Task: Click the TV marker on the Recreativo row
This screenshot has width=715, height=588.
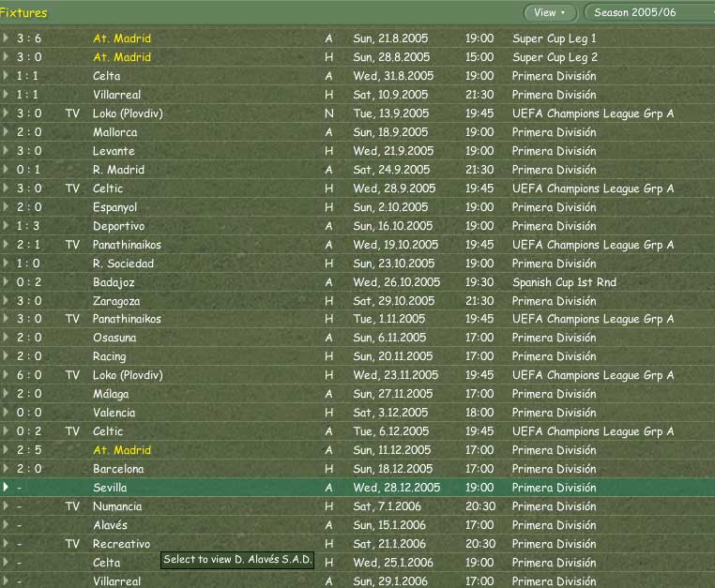Action: (x=72, y=544)
